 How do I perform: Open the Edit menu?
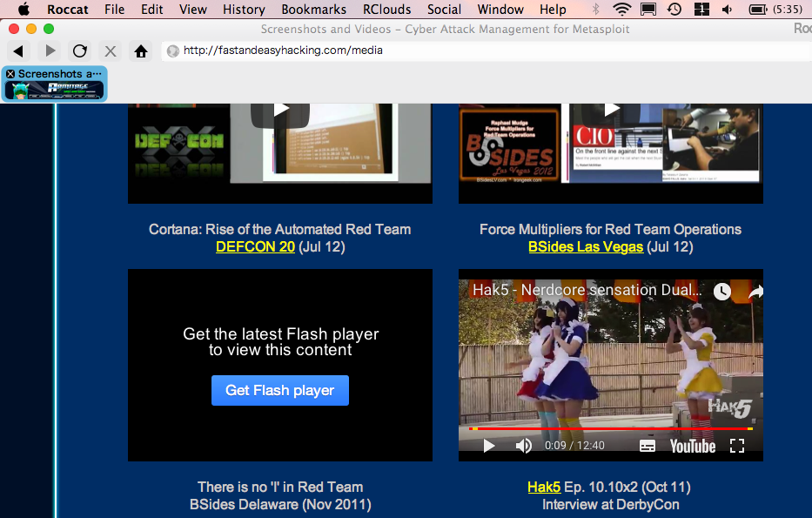[151, 10]
